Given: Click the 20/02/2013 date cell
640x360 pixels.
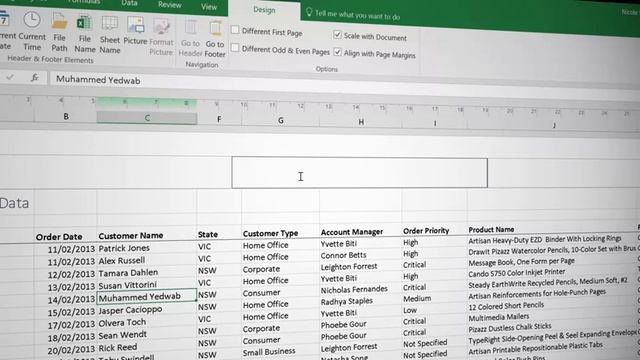Looking at the screenshot, I should point(71,350).
